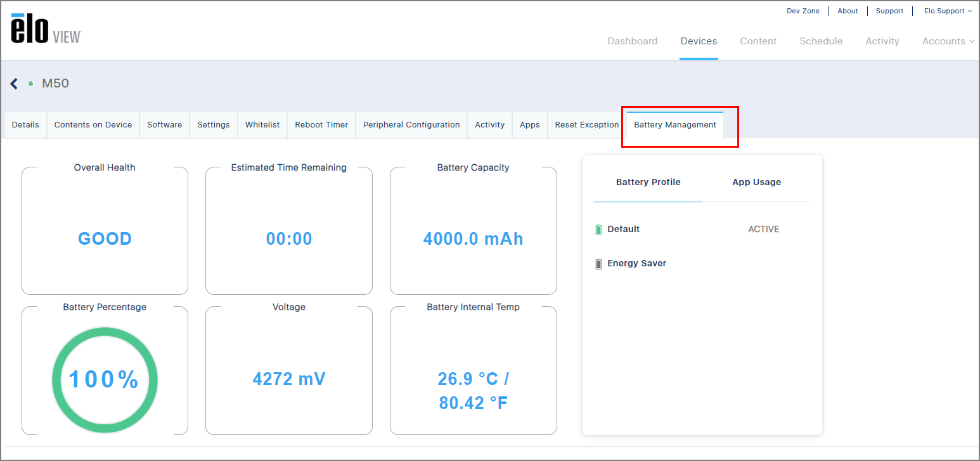Image resolution: width=980 pixels, height=461 pixels.
Task: Open the Apps tab
Action: click(x=530, y=125)
